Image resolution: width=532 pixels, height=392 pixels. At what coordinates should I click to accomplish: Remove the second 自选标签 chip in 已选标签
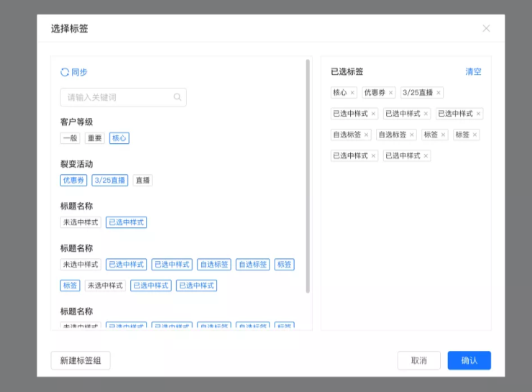(x=411, y=135)
